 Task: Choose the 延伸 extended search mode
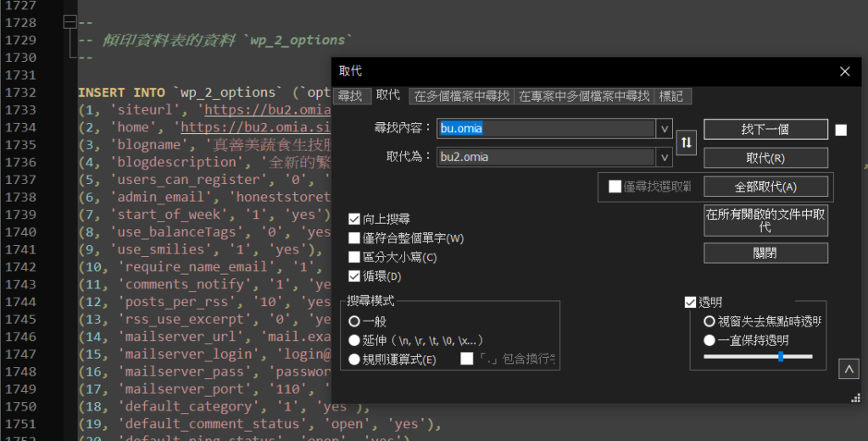pos(354,340)
